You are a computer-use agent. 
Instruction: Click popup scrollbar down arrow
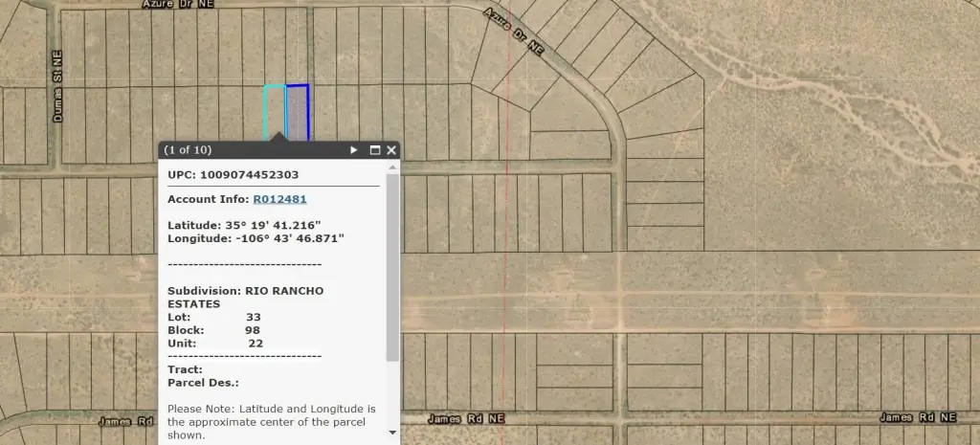(x=392, y=433)
